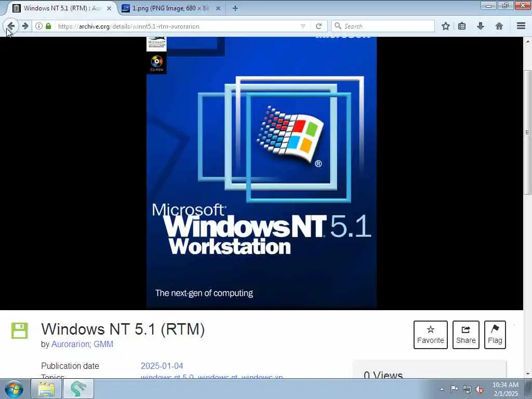Open site information icon in address bar
The height and width of the screenshot is (399, 532).
pos(39,26)
